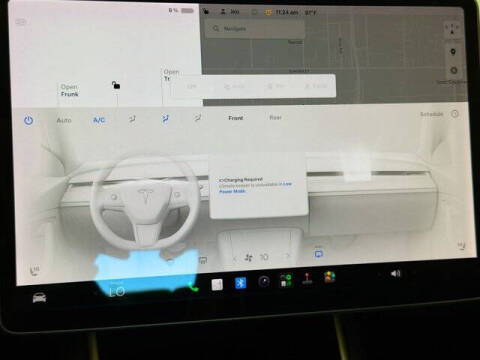Increase fan speed with right chevron
This screenshot has height=360, width=480.
[288, 256]
